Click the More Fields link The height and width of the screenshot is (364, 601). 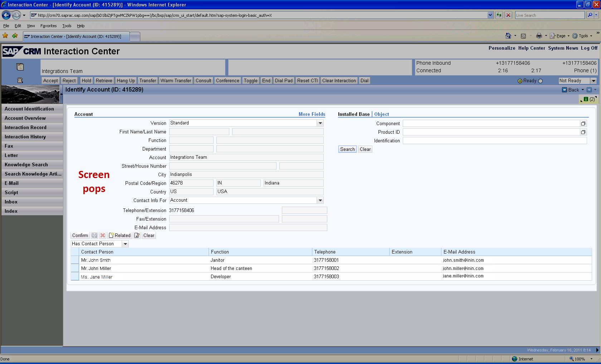[x=312, y=114]
